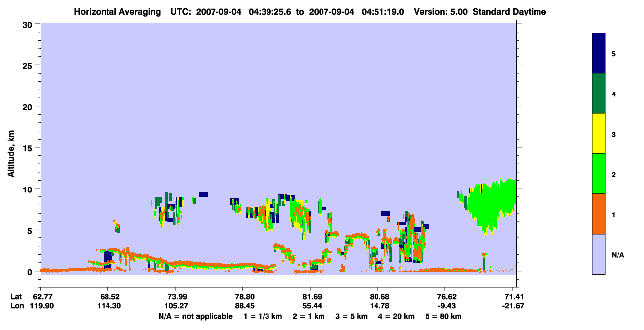
Task: Click the dark blue colorbar segment labeled 5
Action: tap(599, 53)
